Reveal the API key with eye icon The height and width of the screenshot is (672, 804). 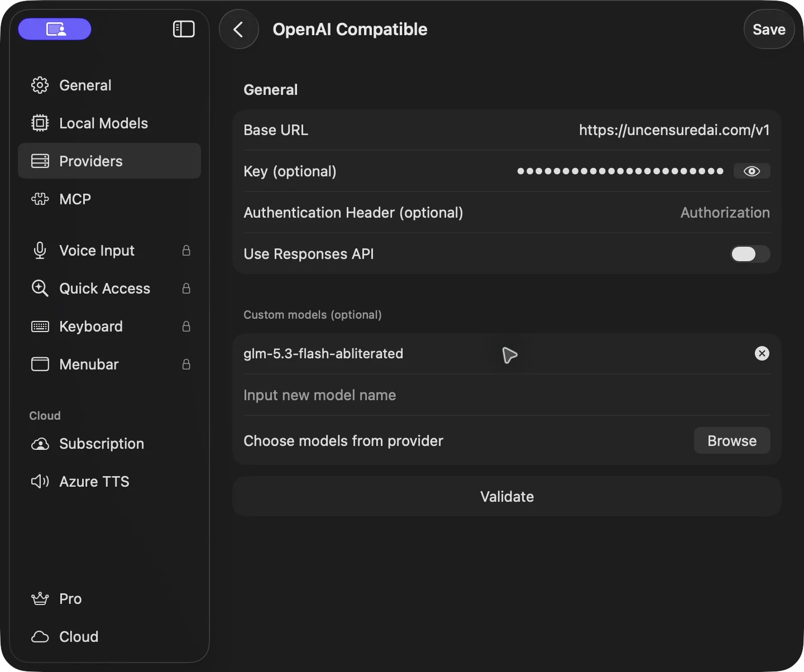(752, 171)
